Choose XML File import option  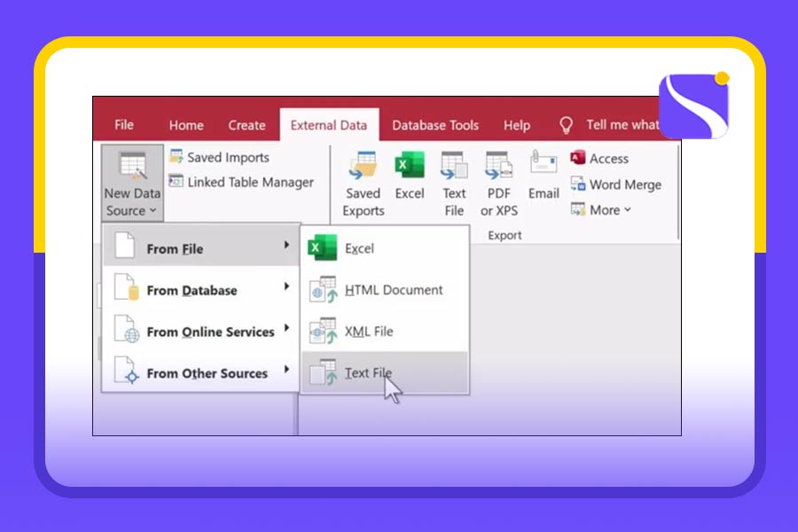point(386,332)
